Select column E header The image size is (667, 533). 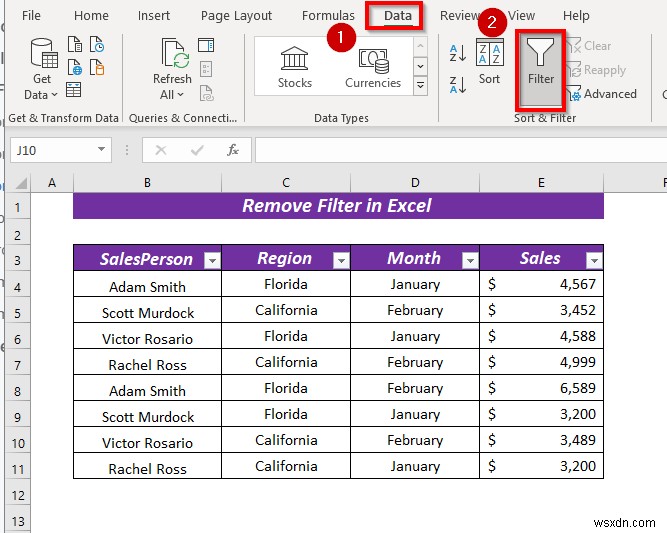[541, 183]
